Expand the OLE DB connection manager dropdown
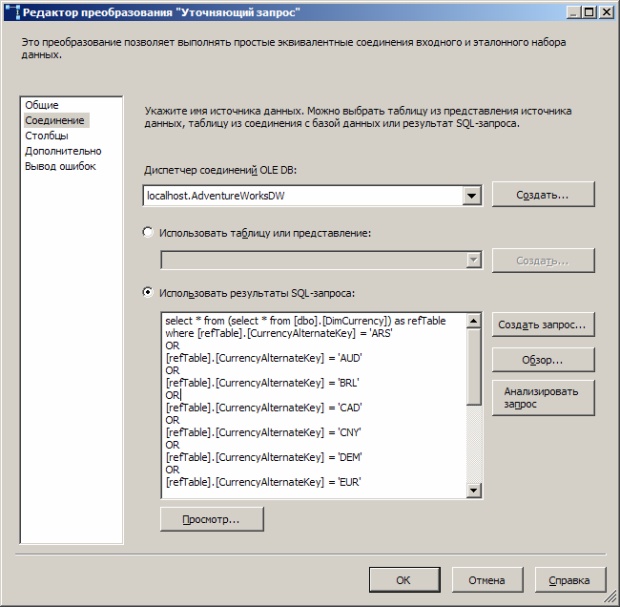Screen dimensions: 620x607 coord(473,196)
